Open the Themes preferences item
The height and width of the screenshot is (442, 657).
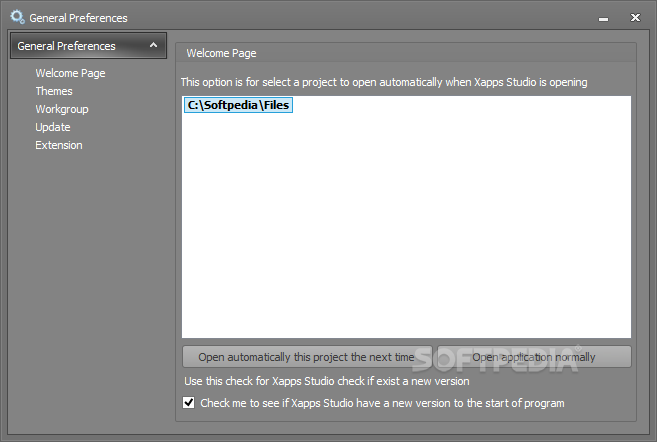(x=54, y=91)
